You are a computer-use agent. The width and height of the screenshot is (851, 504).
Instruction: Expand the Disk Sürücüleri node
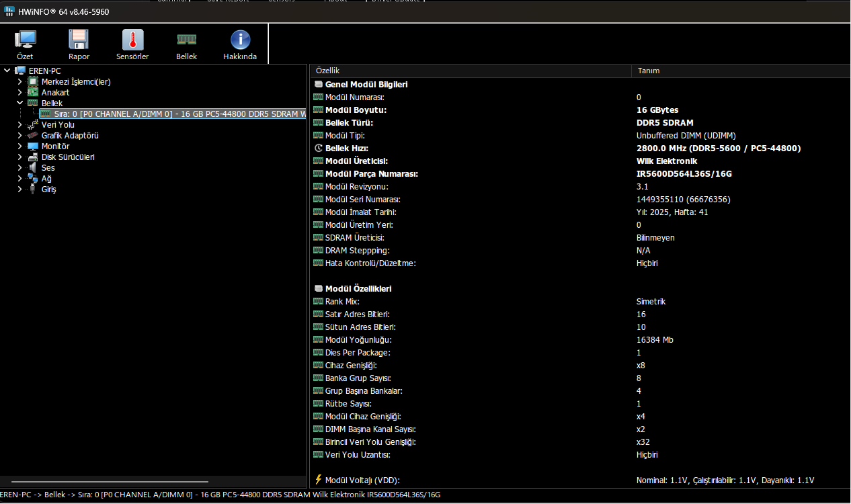coord(19,157)
